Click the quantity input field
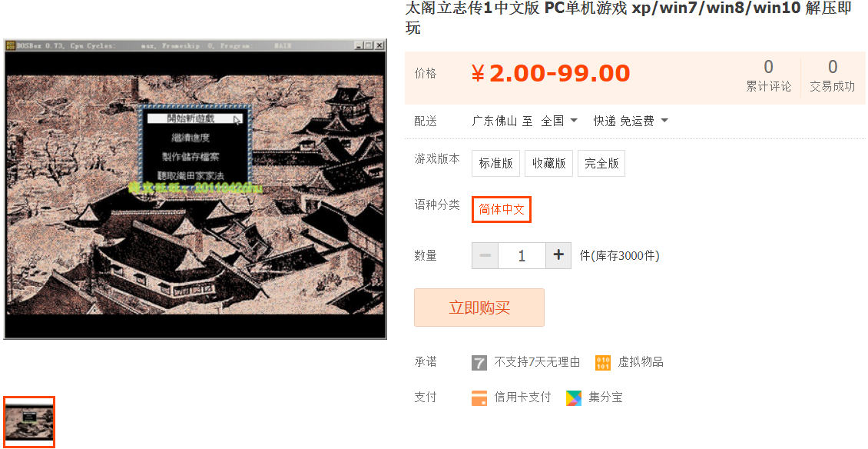 coord(522,255)
